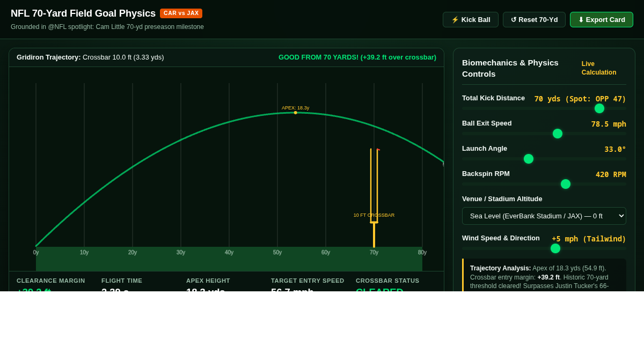The height and width of the screenshot is (338, 644).
Task: Click the 60y yard marker label
Action: pyautogui.click(x=326, y=252)
